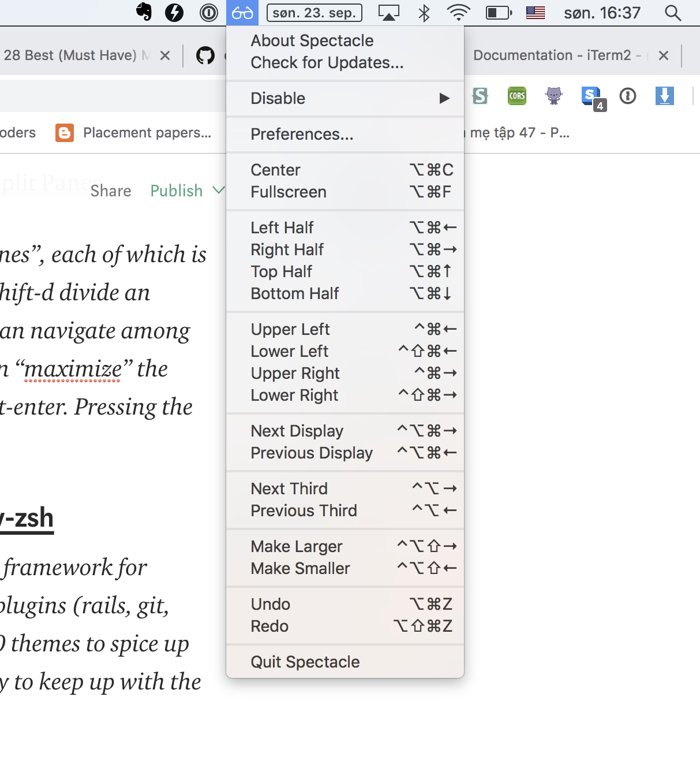The image size is (700, 764).
Task: Click the GitHub tab favicon
Action: pyautogui.click(x=205, y=55)
